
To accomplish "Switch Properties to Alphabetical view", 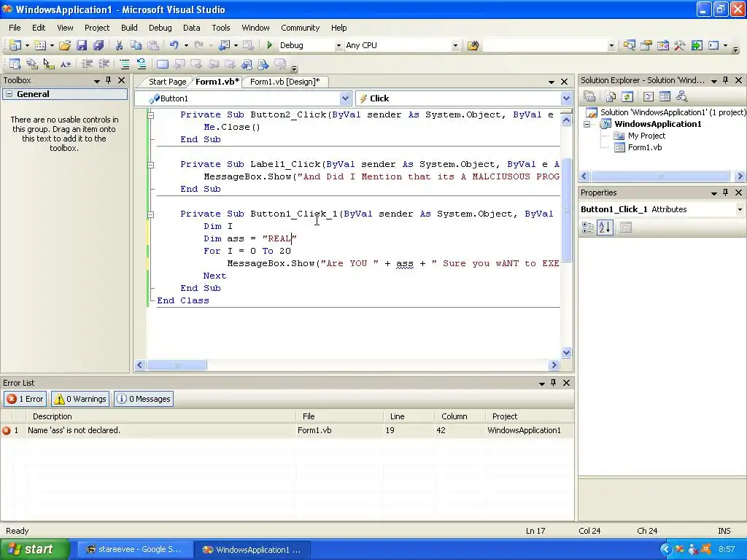I will [x=605, y=227].
